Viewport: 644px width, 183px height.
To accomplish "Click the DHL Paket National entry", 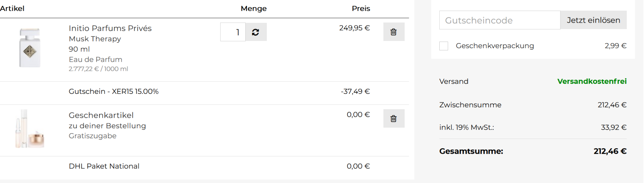I will pos(104,166).
